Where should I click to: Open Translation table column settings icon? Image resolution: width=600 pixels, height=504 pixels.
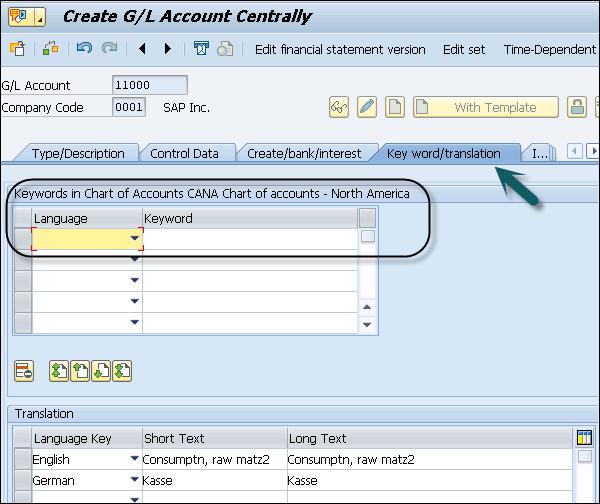coord(584,438)
